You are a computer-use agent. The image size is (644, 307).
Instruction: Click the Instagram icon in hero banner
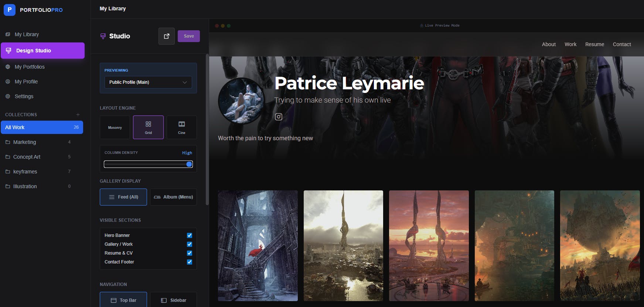click(x=279, y=117)
